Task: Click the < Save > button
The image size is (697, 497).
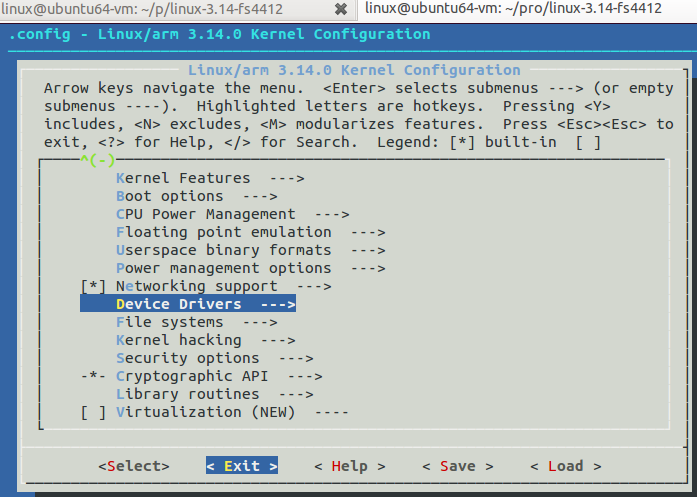Action: pyautogui.click(x=458, y=466)
